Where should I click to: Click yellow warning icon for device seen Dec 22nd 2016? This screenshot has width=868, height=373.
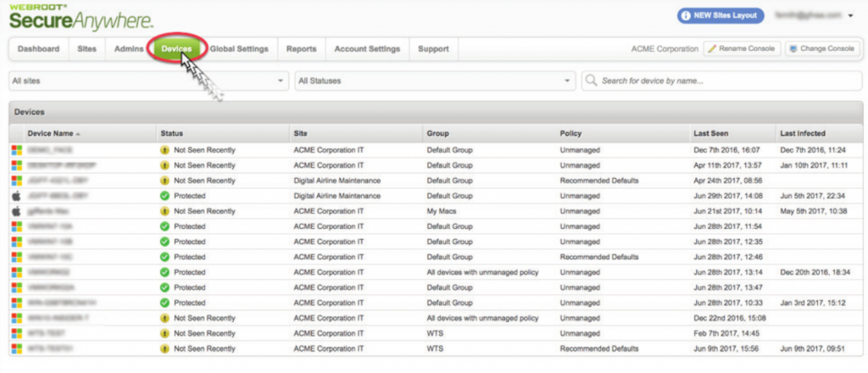coord(164,318)
